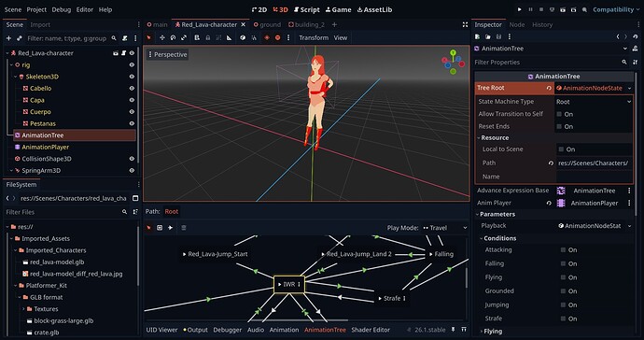The height and width of the screenshot is (340, 644).
Task: Enable Allow Transition to Self checkbox
Action: 559,114
